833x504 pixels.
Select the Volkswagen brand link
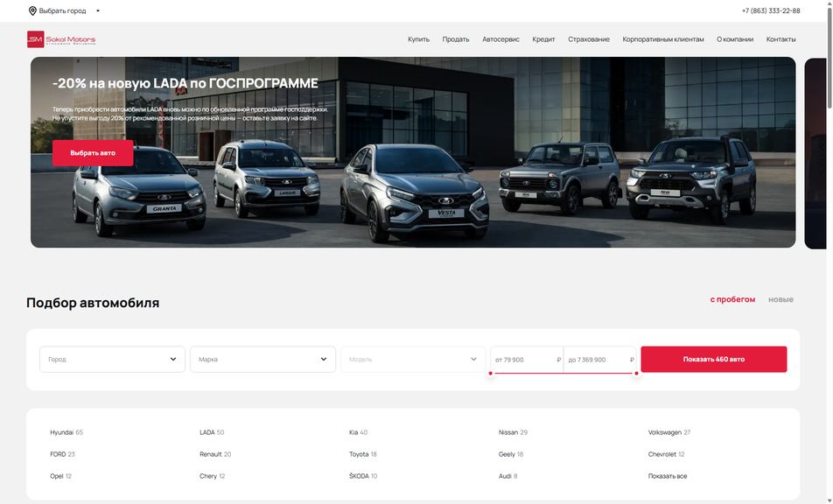coord(668,432)
